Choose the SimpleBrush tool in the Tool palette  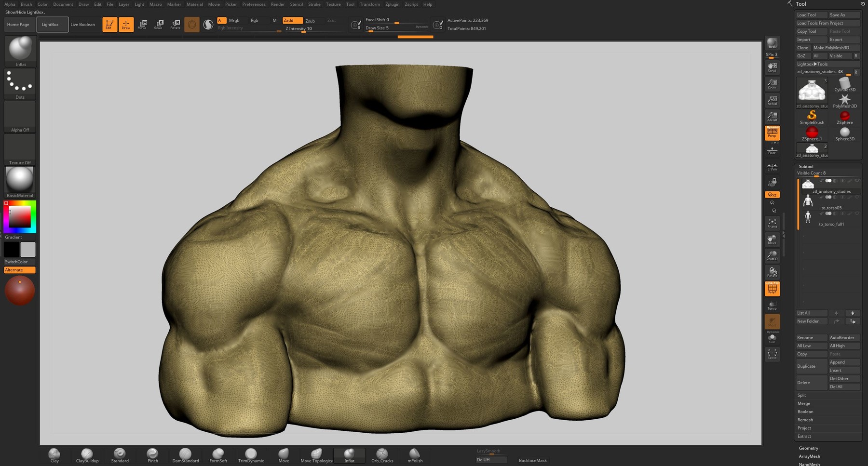[x=812, y=116]
